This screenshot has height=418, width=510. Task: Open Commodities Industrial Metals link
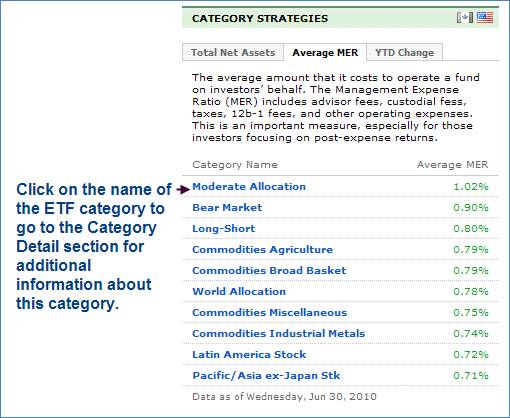[279, 334]
